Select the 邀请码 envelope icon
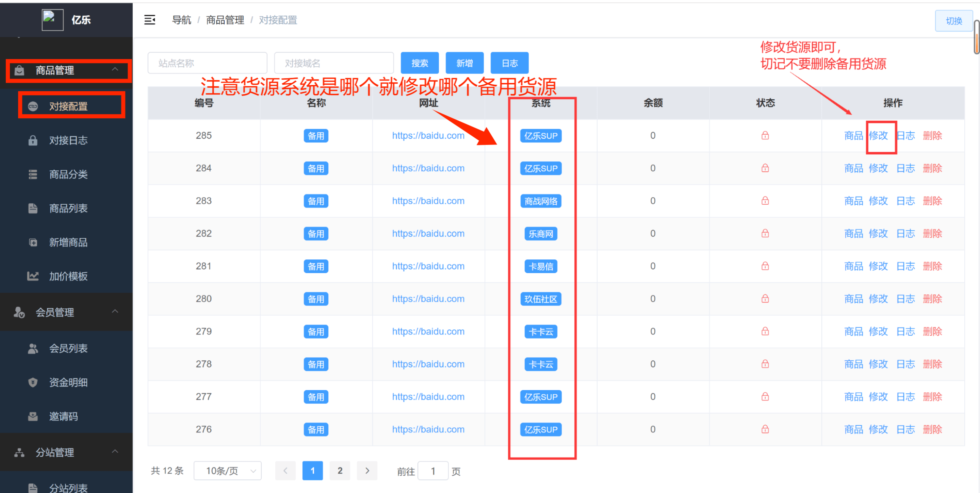Screen dimensions: 980x493 (33, 416)
